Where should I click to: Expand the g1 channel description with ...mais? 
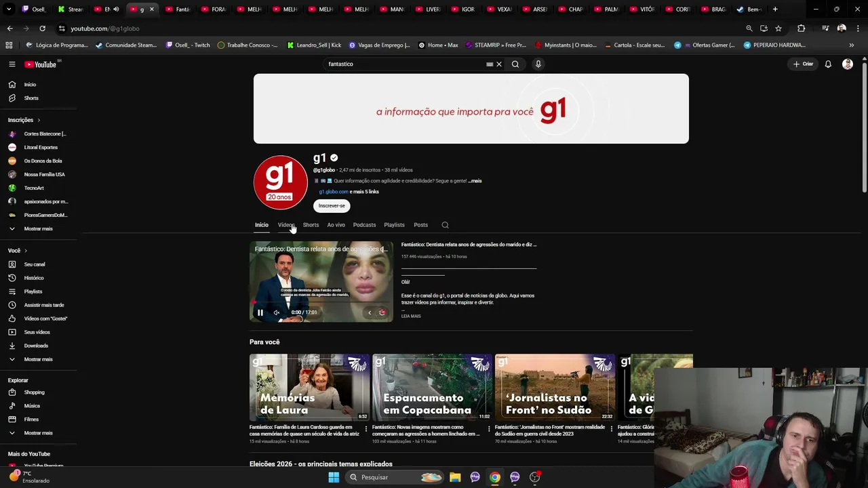point(475,181)
